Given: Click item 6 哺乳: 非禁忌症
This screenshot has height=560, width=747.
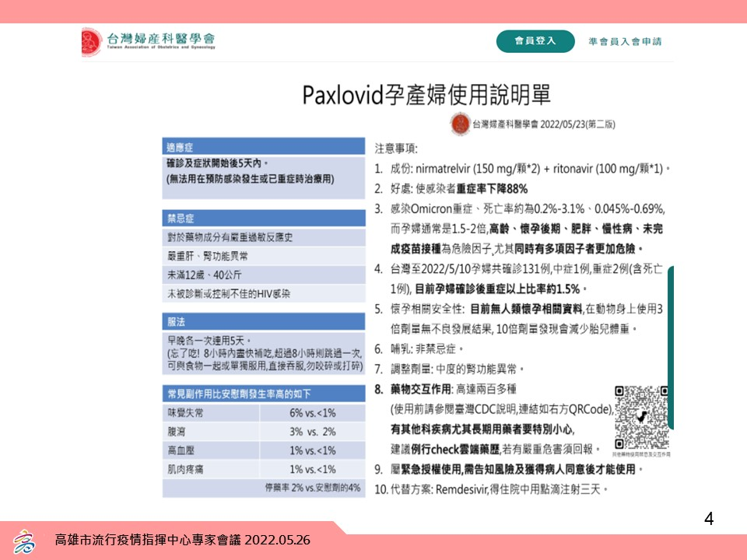Looking at the screenshot, I should click(419, 348).
